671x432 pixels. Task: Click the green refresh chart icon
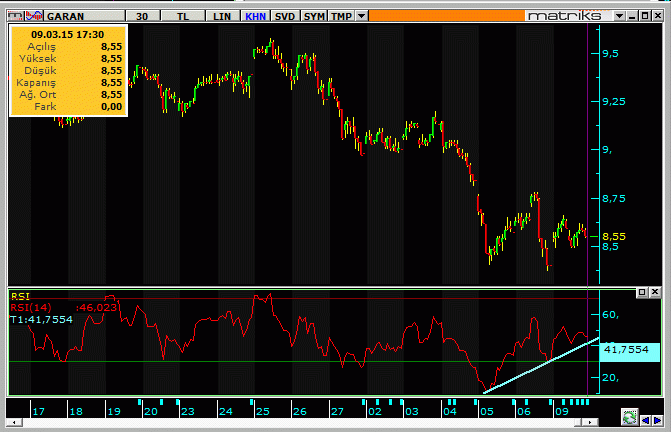coord(629,417)
